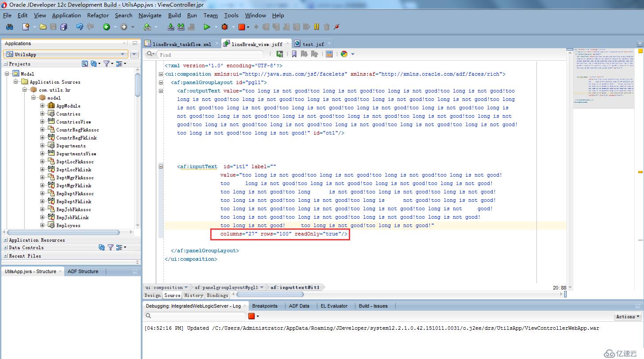Screen dimensions: 644x359
Task: Click the yellow Pause debugger icon
Action: (x=316, y=27)
